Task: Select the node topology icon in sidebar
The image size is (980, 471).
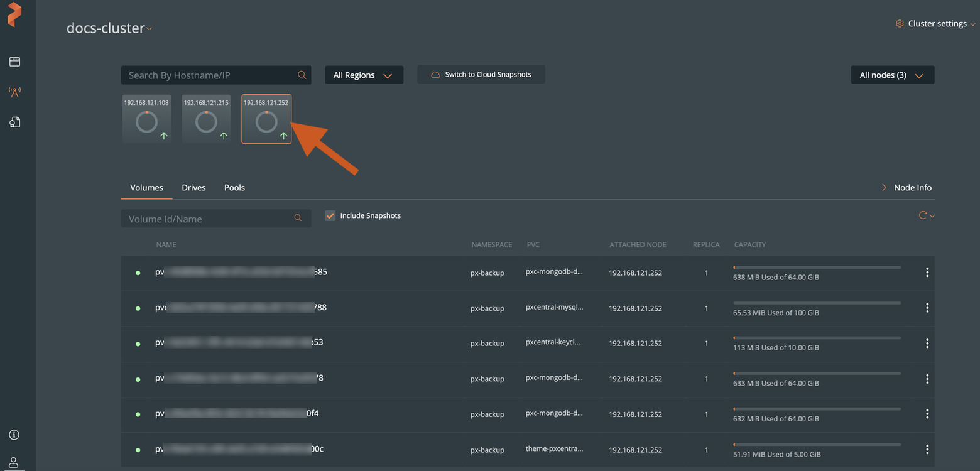Action: click(x=14, y=92)
